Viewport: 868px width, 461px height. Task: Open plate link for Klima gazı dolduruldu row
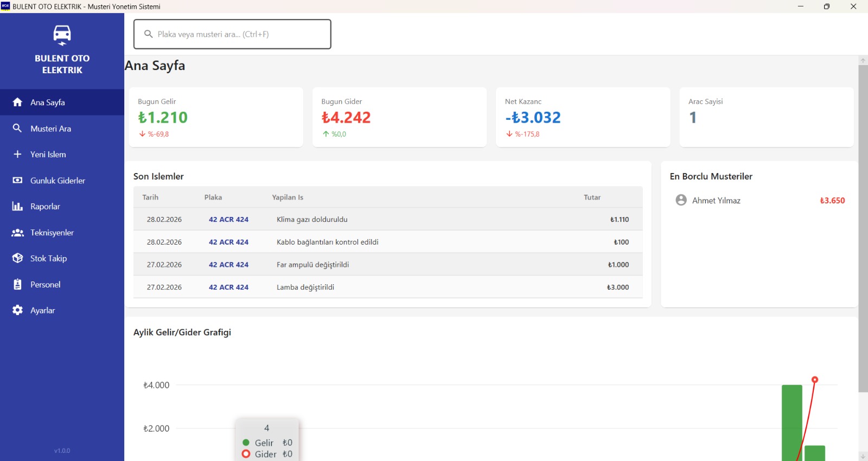coord(228,220)
